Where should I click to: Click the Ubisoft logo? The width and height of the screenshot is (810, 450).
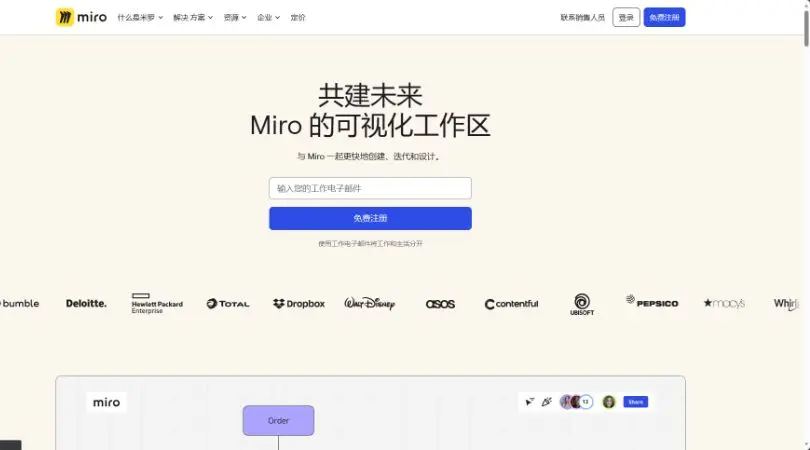pos(582,304)
